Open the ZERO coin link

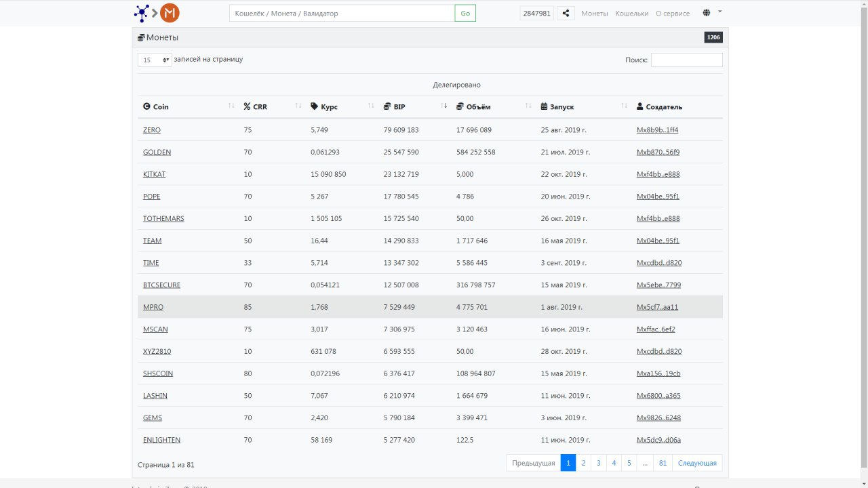click(x=152, y=130)
